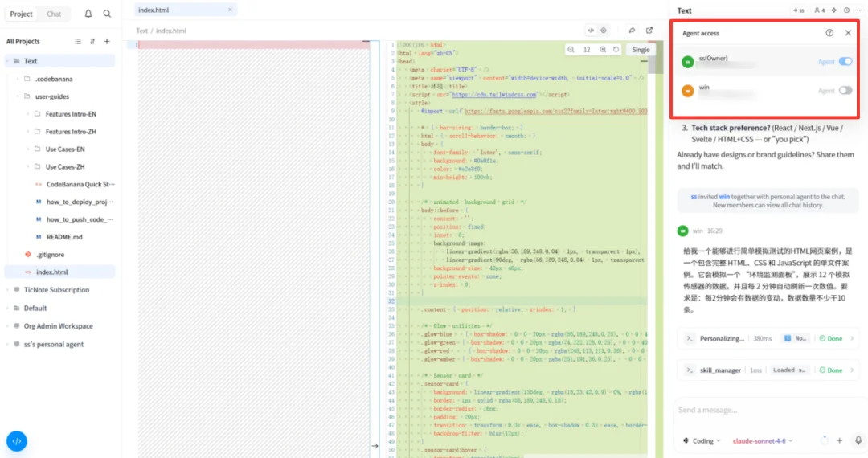The image size is (868, 458).
Task: Switch to the Chat tab
Action: tap(54, 14)
